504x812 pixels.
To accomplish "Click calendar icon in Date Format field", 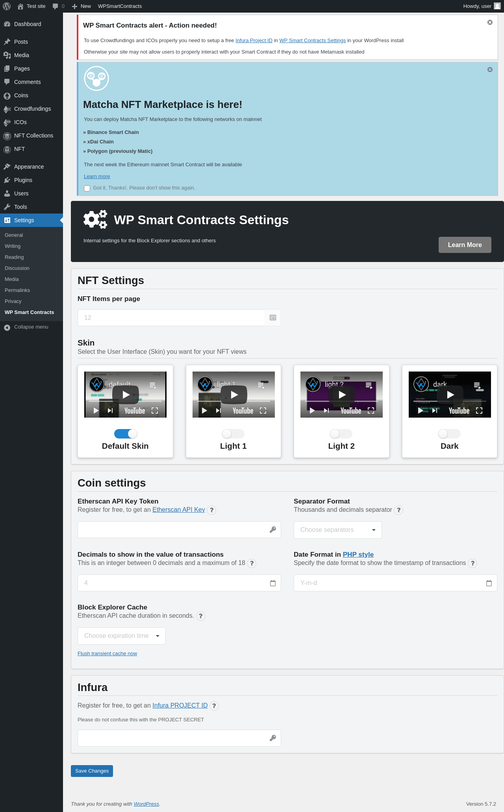I will coord(489,583).
